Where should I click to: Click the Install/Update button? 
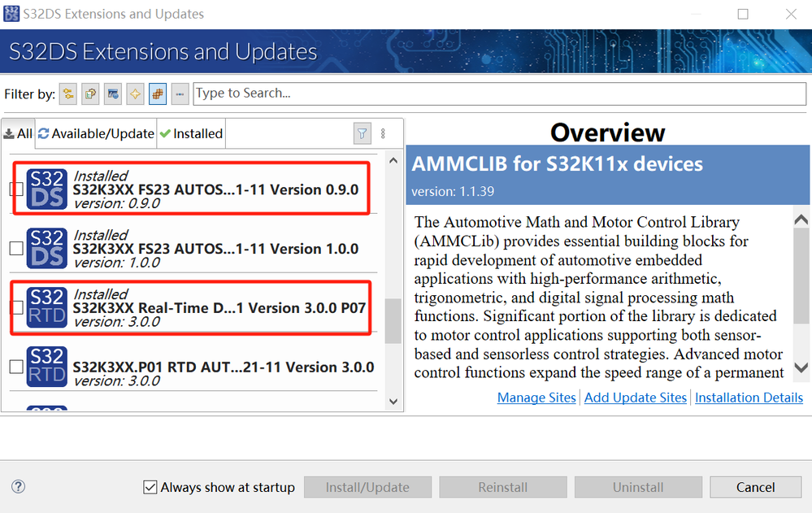point(367,487)
